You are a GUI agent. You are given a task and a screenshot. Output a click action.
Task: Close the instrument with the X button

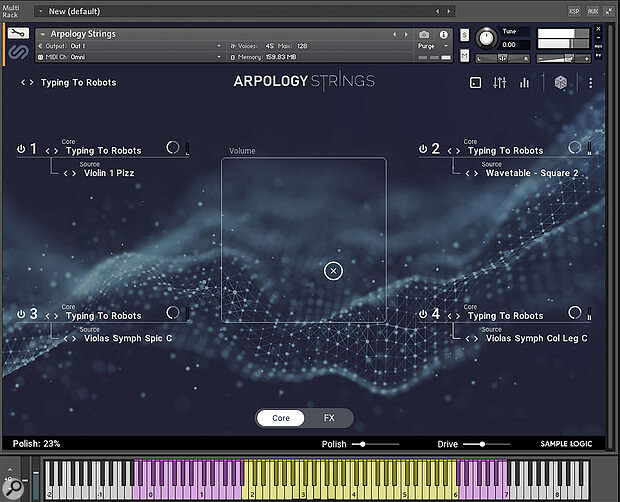(598, 29)
